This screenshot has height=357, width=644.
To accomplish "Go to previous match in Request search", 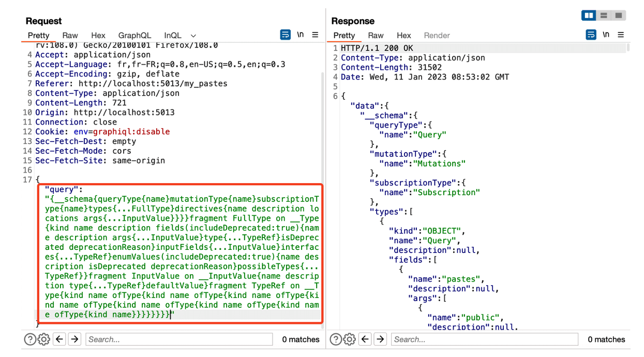I will coord(59,339).
